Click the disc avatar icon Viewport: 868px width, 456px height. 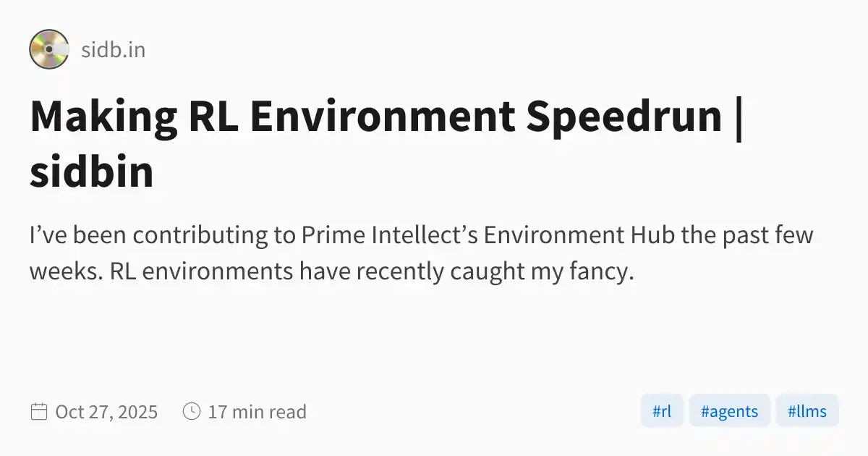pos(49,49)
